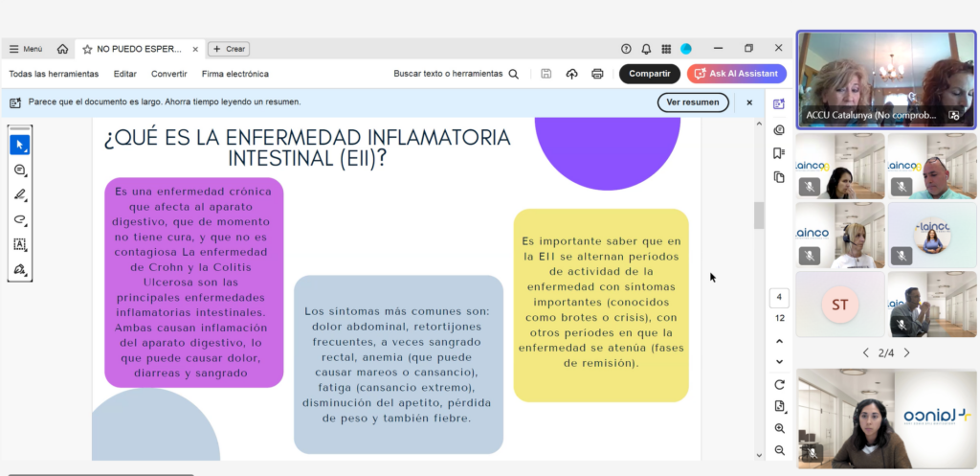Choose the fill and sign pen tool
Screen dimensions: 980x476
click(20, 269)
